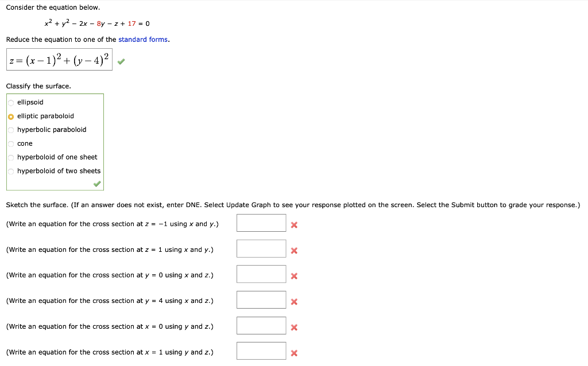
Task: Click the standard form answer box
Action: (x=59, y=59)
